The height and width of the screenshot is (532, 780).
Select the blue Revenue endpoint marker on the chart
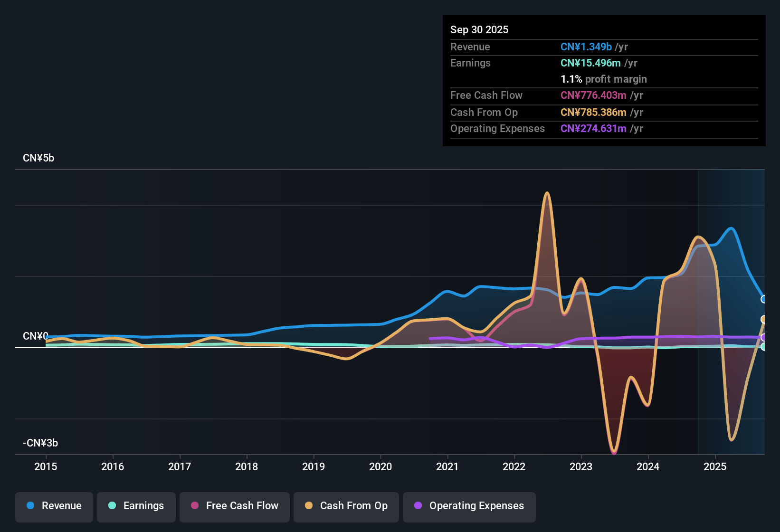764,299
